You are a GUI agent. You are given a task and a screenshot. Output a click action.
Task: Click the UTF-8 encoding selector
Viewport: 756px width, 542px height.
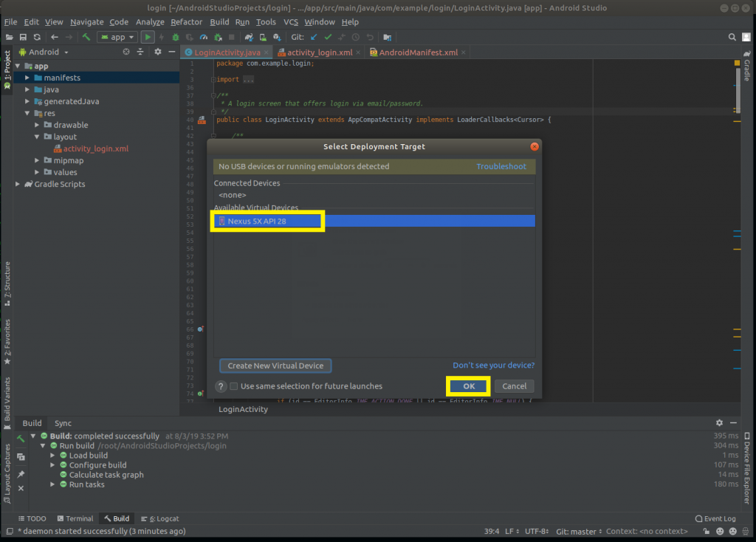click(537, 532)
